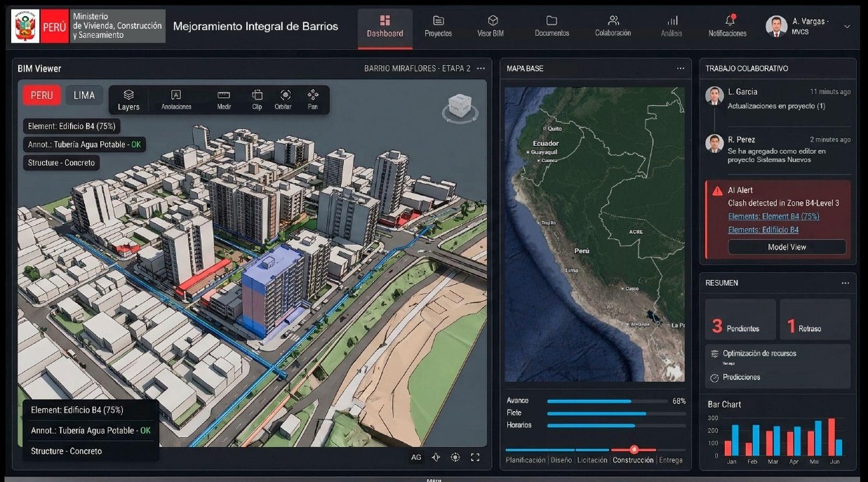The width and height of the screenshot is (868, 482).
Task: Click the red Construcción phase marker
Action: coord(634,449)
